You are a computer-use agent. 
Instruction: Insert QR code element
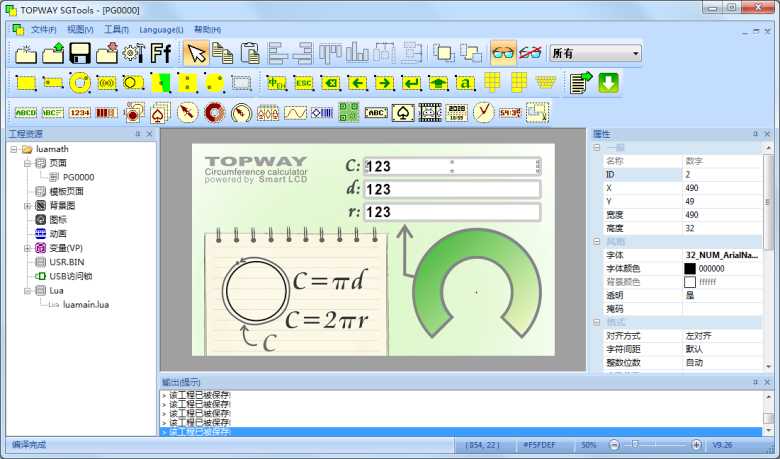(349, 112)
